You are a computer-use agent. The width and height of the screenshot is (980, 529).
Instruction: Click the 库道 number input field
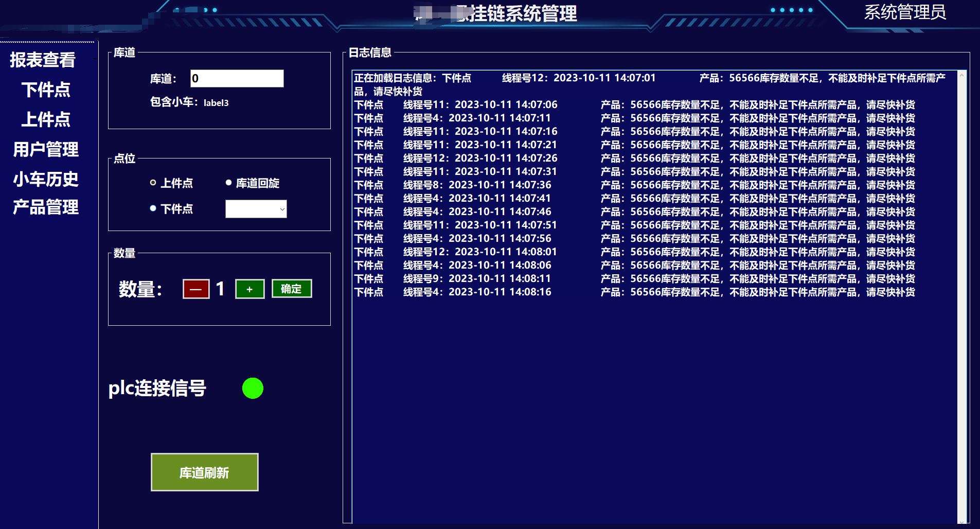237,78
